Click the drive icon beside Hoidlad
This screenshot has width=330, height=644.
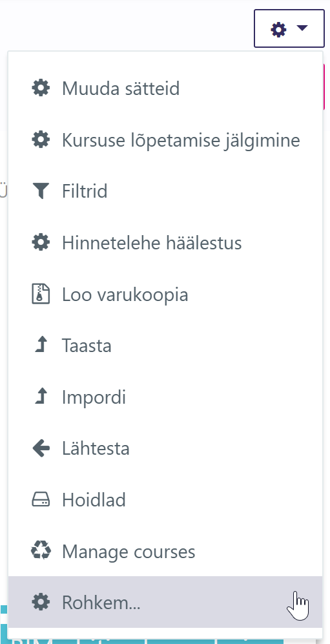[41, 500]
